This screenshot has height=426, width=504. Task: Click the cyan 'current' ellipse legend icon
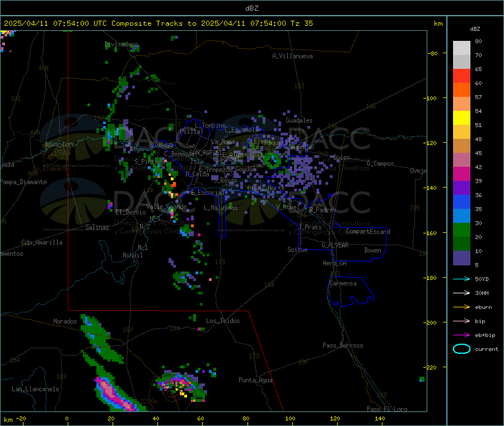click(461, 349)
